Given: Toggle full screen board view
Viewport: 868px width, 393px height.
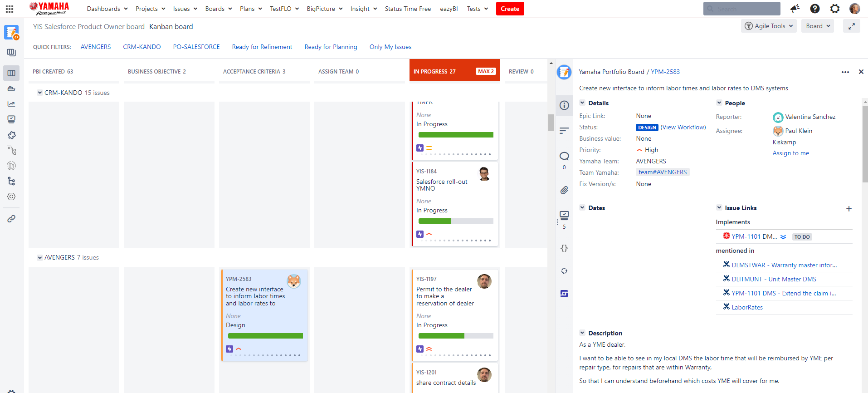Looking at the screenshot, I should pyautogui.click(x=852, y=26).
